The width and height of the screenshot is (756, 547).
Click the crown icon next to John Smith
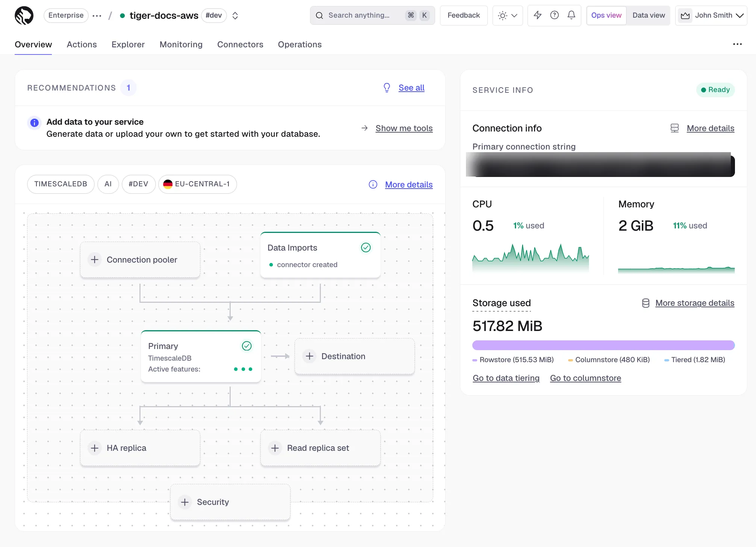685,15
